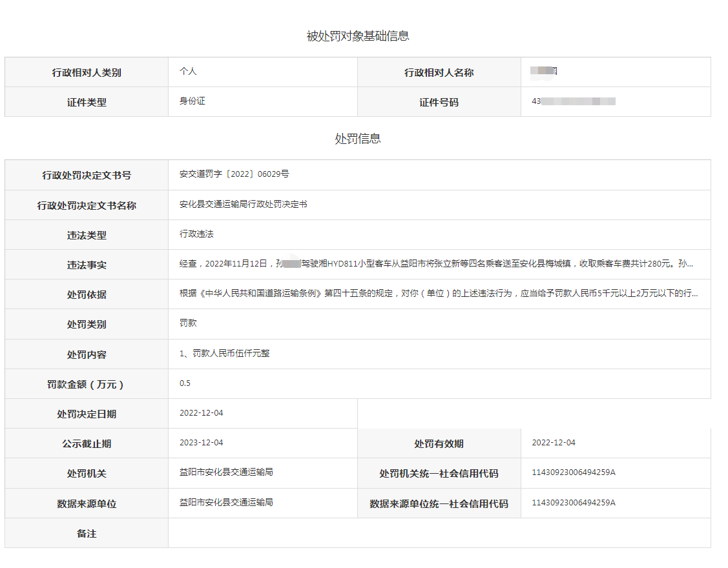Click 益阳市安化县交通运输局 in the 数据来源单位 row

pyautogui.click(x=226, y=502)
